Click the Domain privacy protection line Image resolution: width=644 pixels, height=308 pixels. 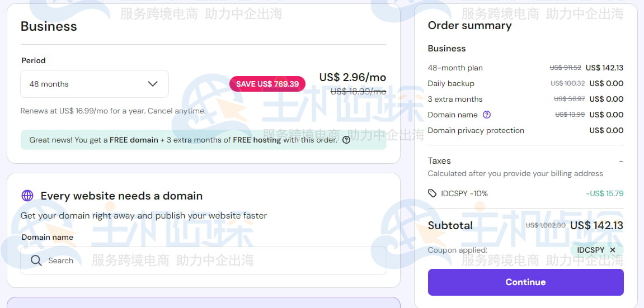(476, 130)
